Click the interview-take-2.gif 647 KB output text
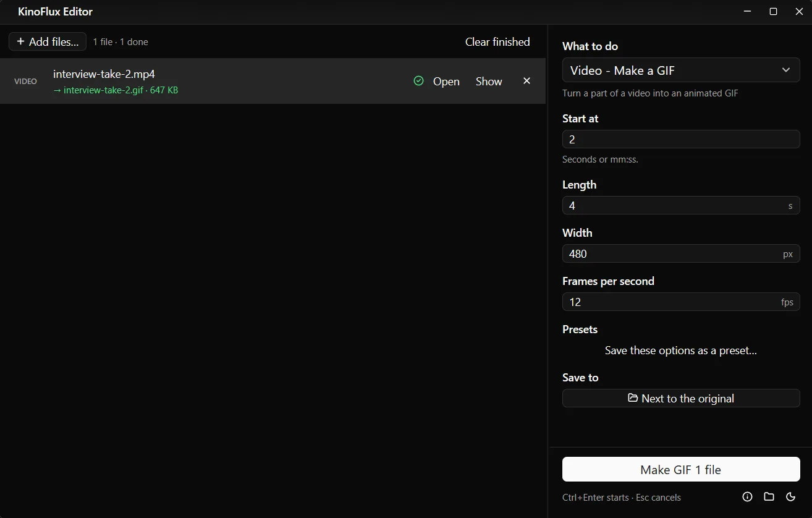 tap(116, 90)
